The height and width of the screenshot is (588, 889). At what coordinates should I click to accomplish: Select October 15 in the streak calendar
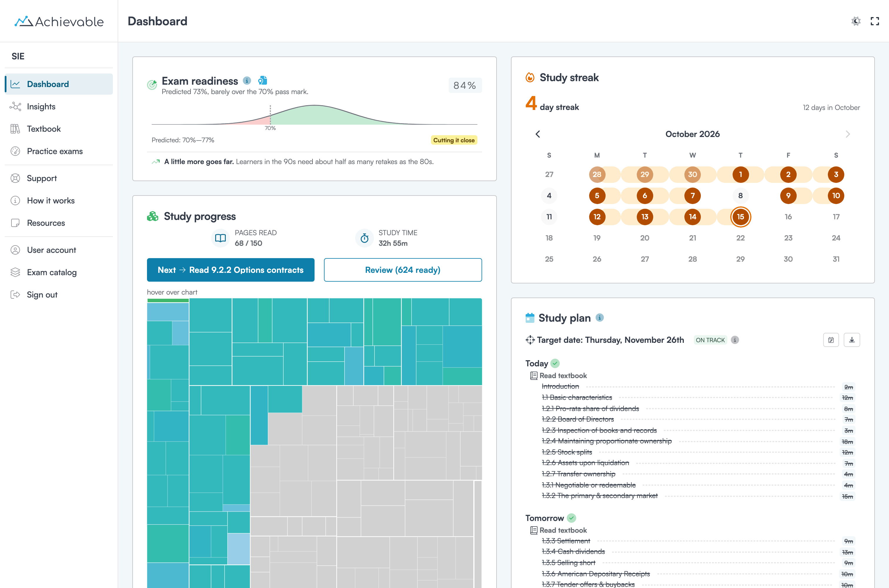pos(740,217)
